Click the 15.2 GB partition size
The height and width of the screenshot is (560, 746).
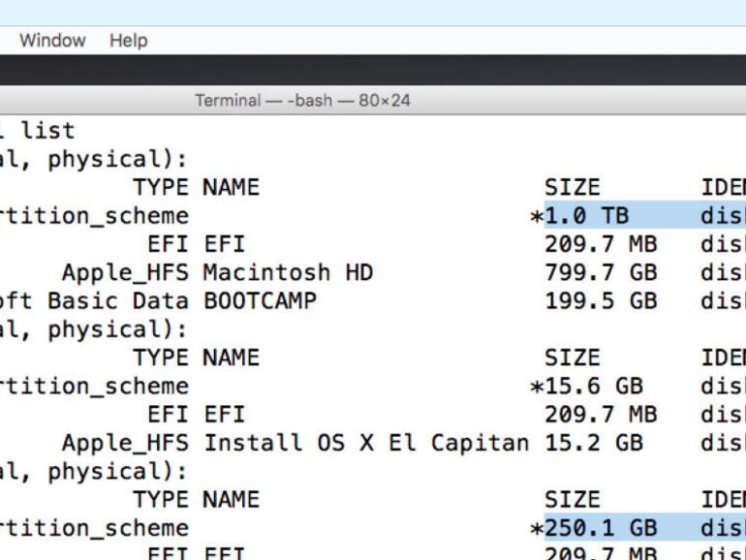593,443
